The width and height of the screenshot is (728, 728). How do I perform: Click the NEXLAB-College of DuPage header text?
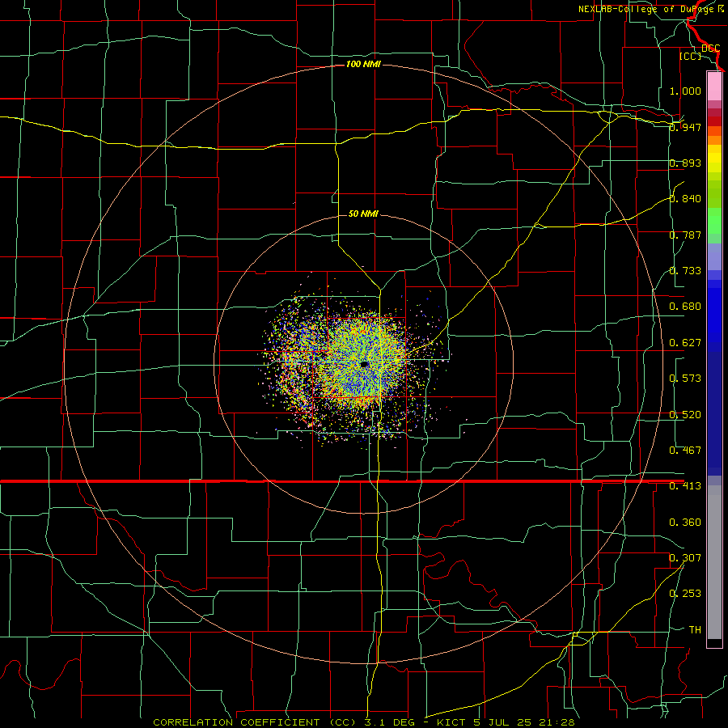pyautogui.click(x=650, y=9)
